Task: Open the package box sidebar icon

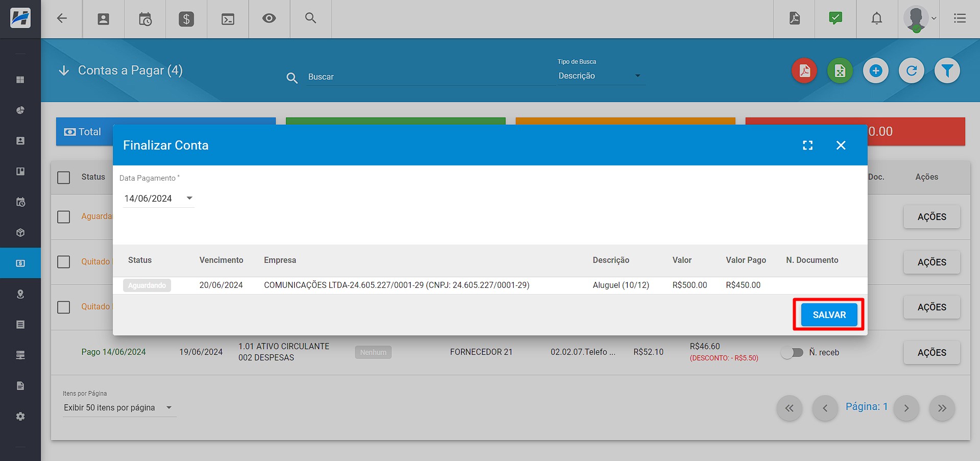Action: pyautogui.click(x=20, y=233)
